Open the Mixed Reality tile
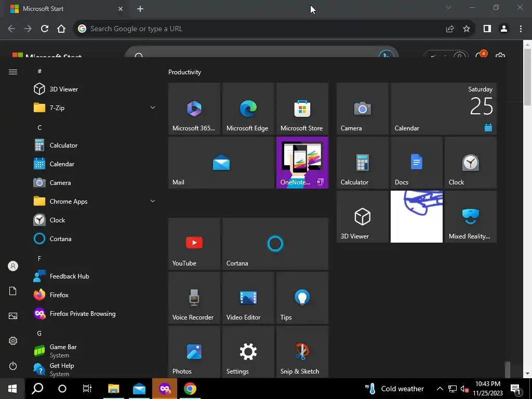The image size is (532, 399). pos(471,217)
